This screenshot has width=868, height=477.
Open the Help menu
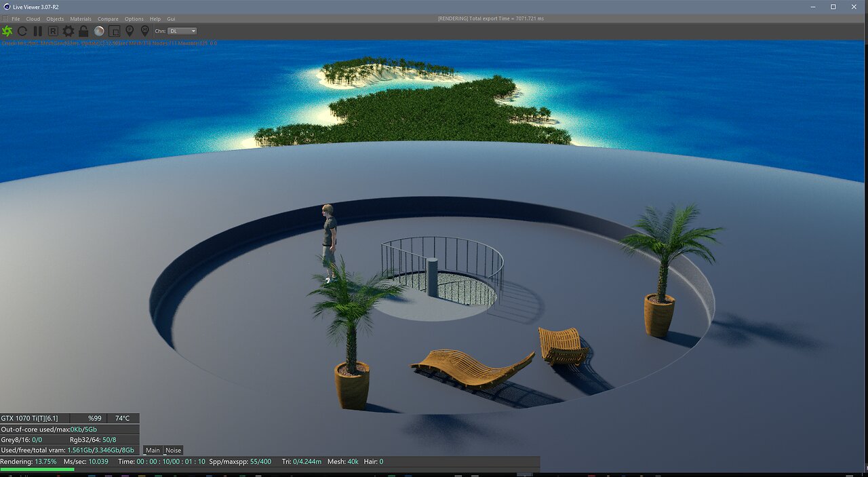[x=155, y=19]
